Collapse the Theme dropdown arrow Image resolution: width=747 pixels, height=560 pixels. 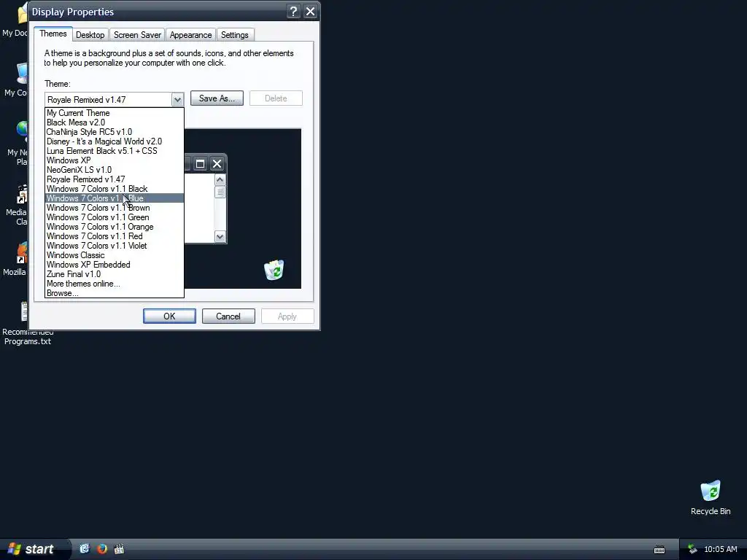(177, 99)
